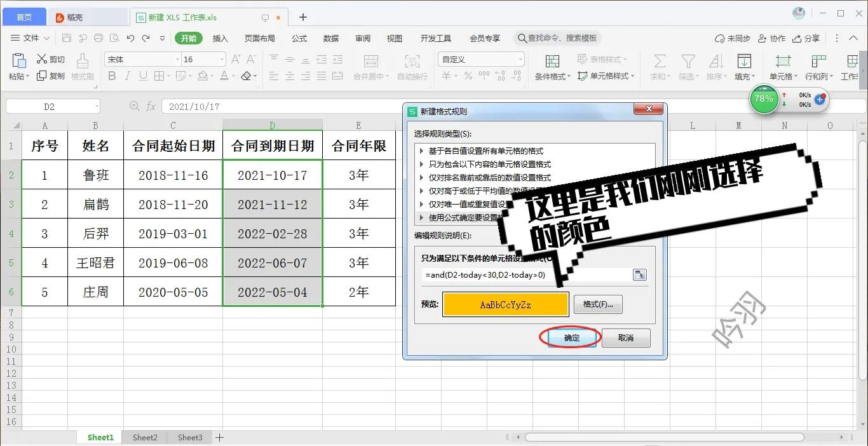Decrease font size with A- icon
This screenshot has width=868, height=446.
coord(251,59)
